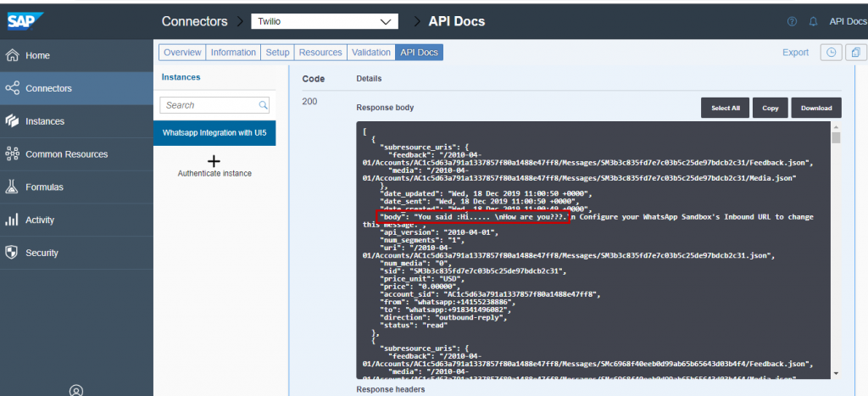Open Formulas in the sidebar

click(76, 187)
